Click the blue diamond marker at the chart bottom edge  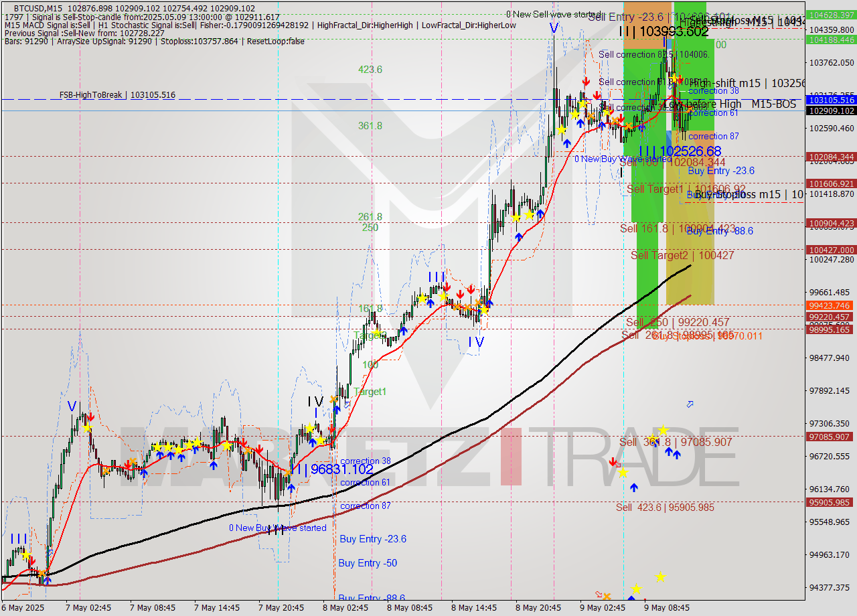pos(631,598)
